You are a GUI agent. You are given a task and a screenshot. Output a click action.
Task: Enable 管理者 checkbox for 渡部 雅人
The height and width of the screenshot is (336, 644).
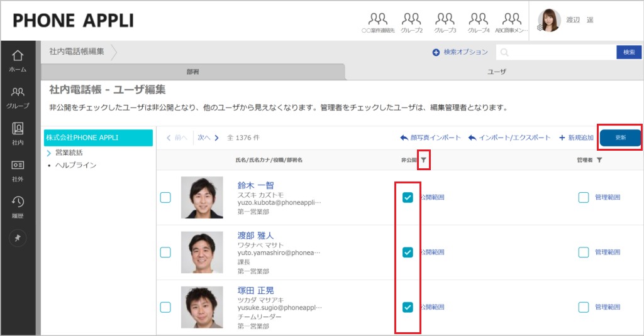click(584, 252)
